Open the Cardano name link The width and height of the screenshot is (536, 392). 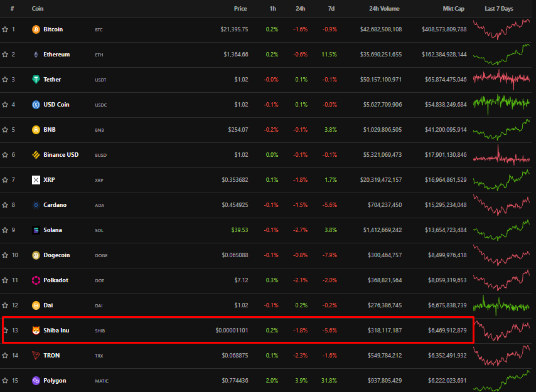coord(55,205)
